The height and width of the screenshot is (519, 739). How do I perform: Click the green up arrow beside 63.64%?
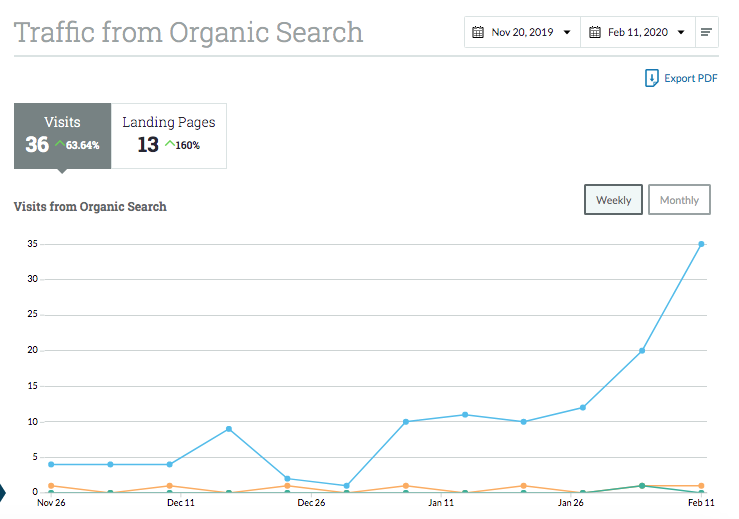pyautogui.click(x=60, y=143)
